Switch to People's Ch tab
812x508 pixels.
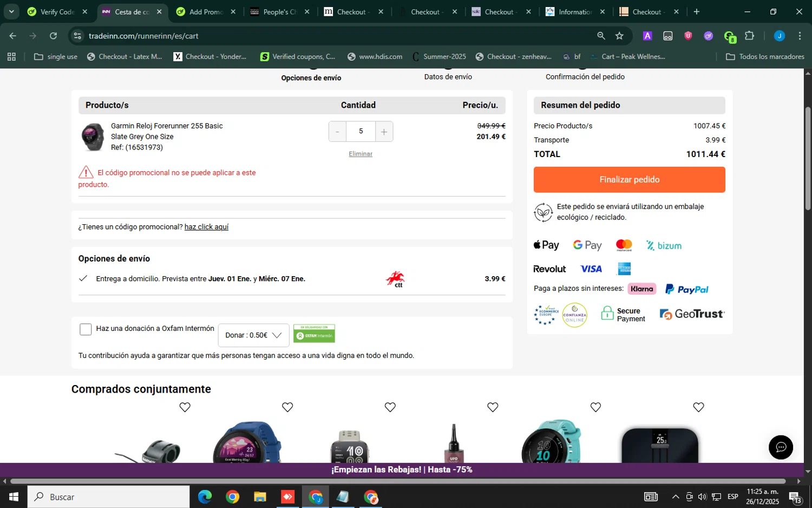(279, 12)
